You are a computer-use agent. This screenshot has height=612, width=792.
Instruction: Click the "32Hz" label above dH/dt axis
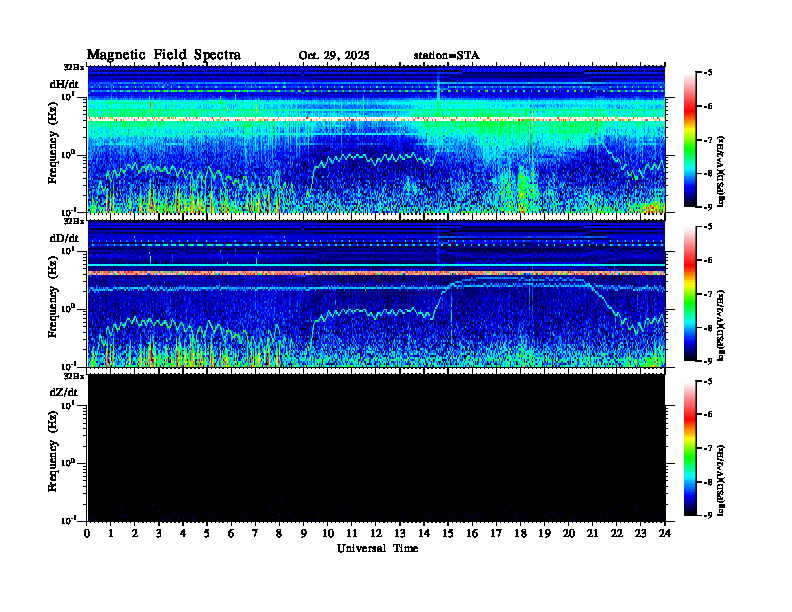[74, 67]
